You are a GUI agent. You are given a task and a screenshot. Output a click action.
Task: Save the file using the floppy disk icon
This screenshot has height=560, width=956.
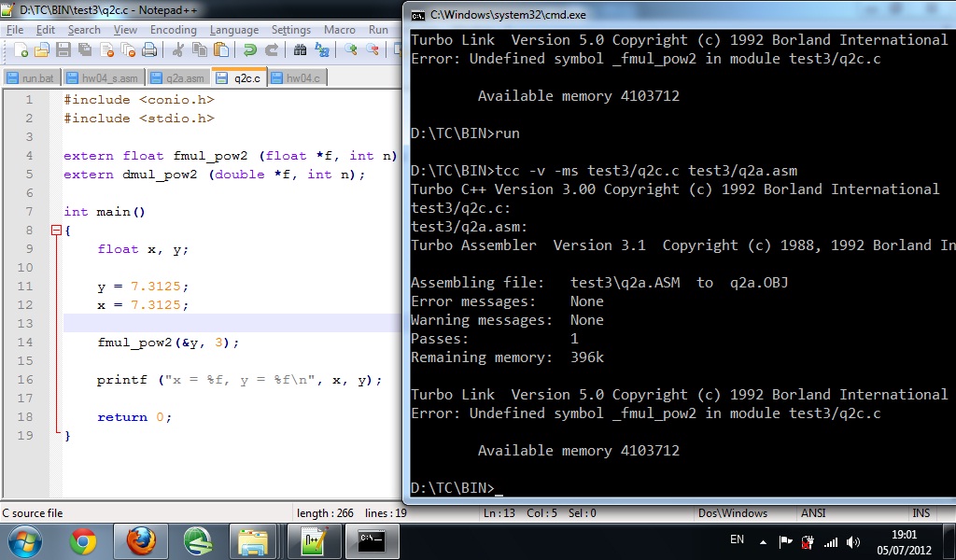(x=63, y=50)
